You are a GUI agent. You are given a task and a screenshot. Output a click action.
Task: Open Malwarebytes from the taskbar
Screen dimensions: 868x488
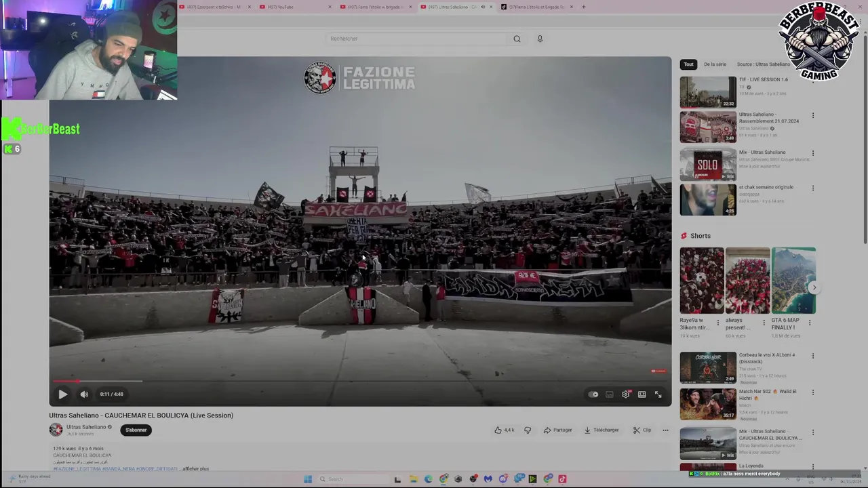tap(488, 479)
